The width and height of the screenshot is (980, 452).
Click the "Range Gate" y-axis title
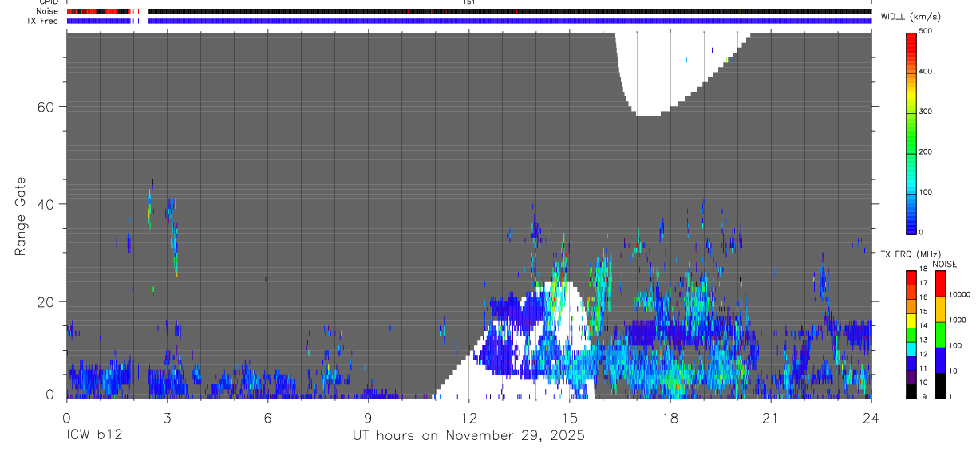coord(22,216)
